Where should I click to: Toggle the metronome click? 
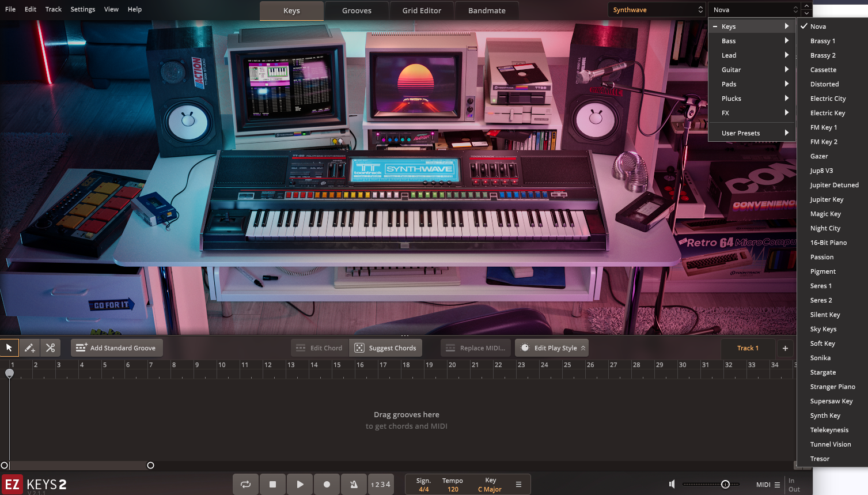[x=354, y=485]
